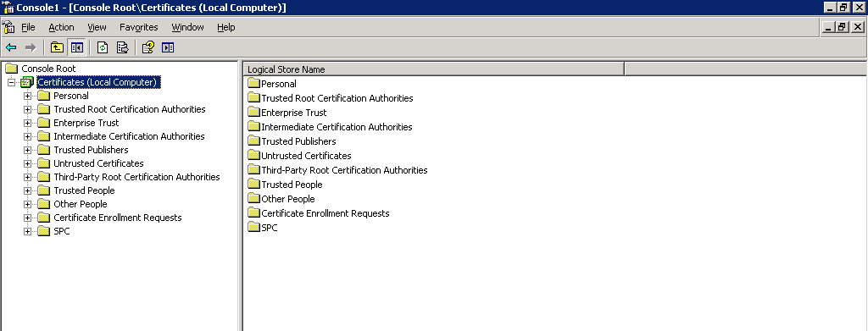Click the Trusted Root Certification Authorities folder icon in the right pane

(253, 98)
